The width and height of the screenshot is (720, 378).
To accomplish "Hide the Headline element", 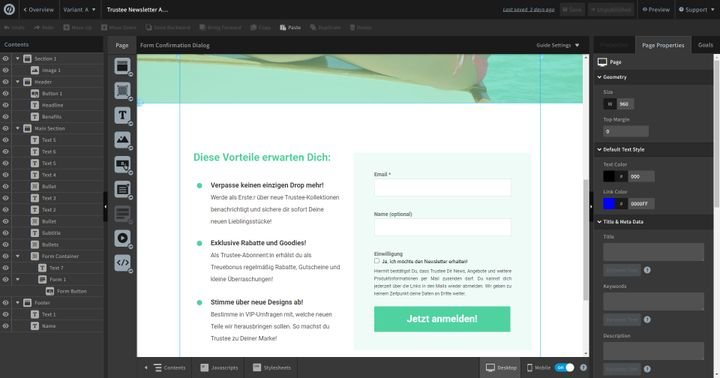I will [x=6, y=105].
